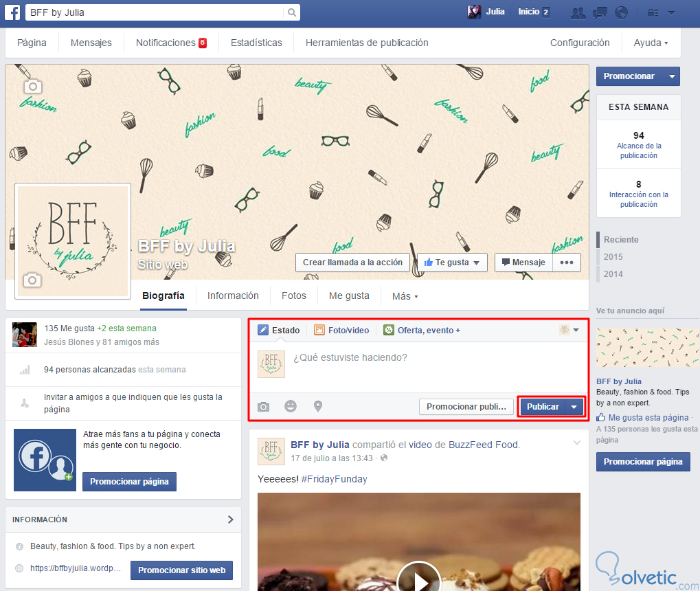Image resolution: width=700 pixels, height=591 pixels.
Task: Open account menu arrow in top bar
Action: pyautogui.click(x=671, y=13)
